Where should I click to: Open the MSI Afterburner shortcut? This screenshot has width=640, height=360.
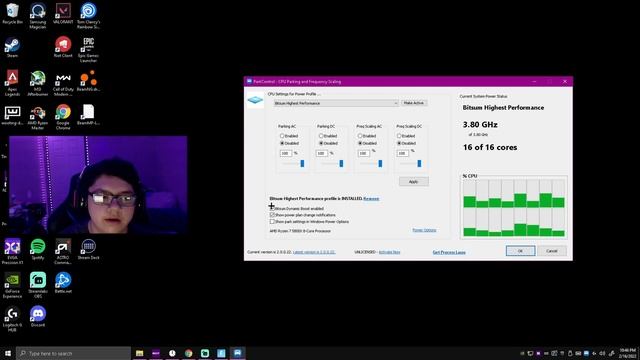(x=38, y=83)
